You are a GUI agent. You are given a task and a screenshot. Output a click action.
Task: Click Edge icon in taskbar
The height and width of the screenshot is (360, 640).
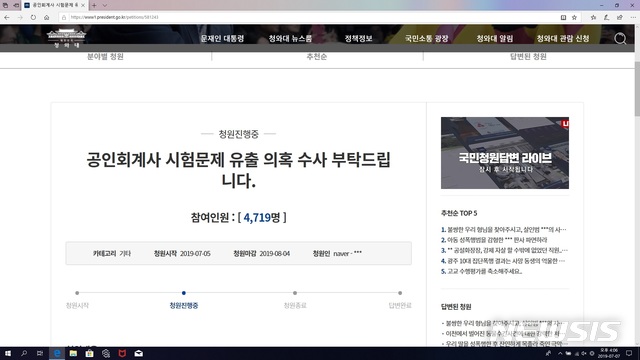(57, 353)
